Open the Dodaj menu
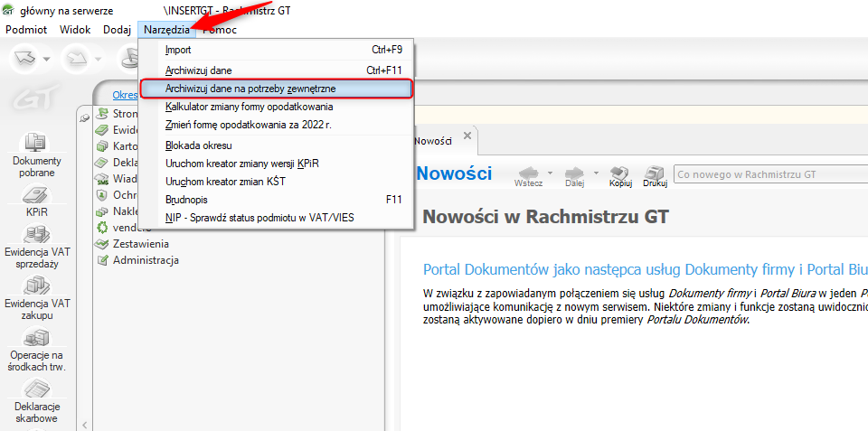 pos(117,30)
